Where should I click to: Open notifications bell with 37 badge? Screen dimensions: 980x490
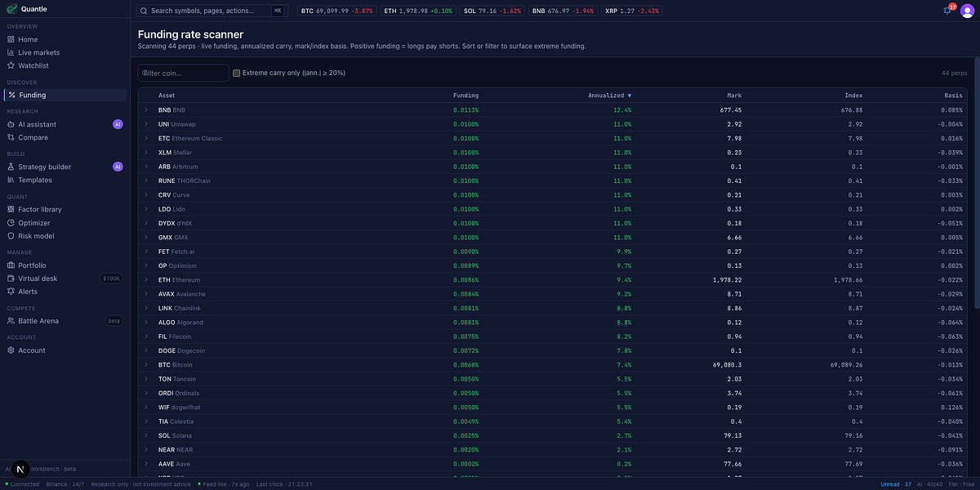coord(948,11)
